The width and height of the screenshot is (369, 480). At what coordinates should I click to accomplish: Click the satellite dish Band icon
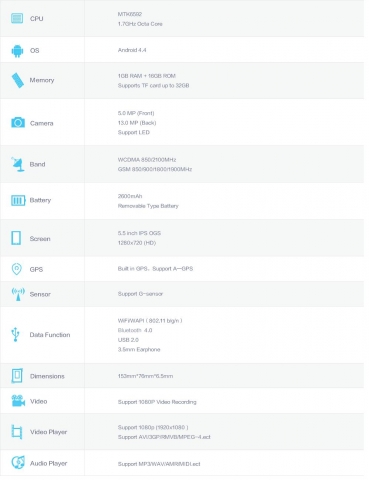coord(18,164)
